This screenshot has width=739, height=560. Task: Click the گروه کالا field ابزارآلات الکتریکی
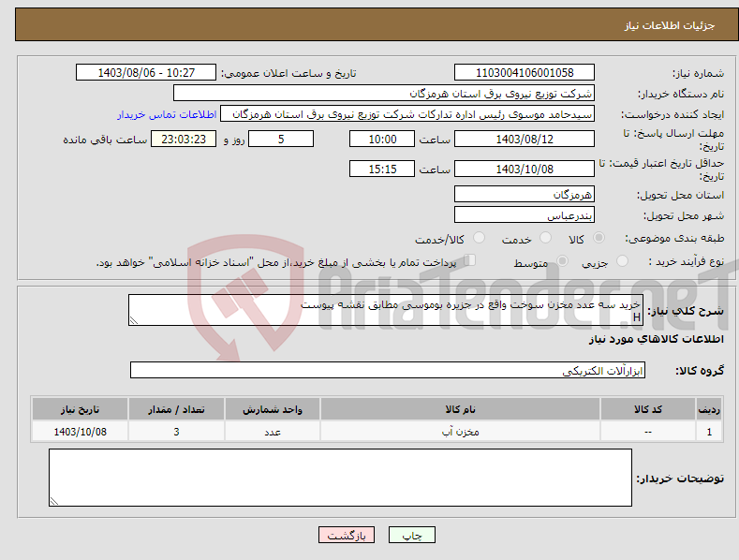(x=388, y=371)
